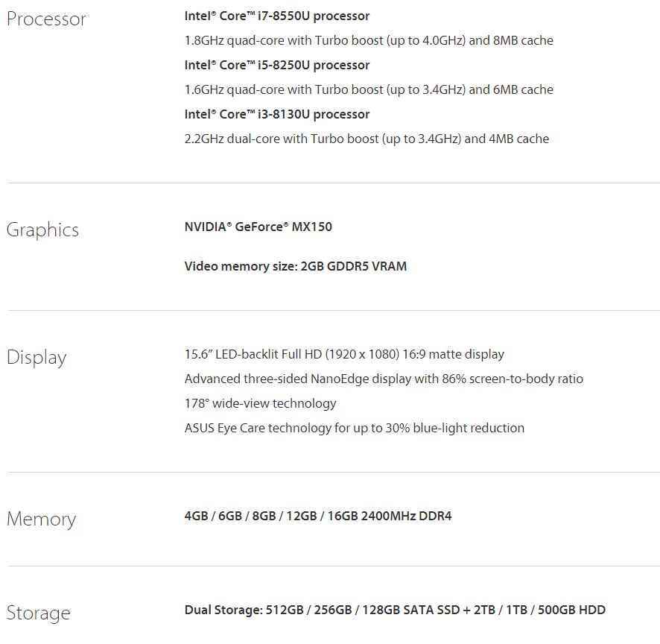Screen dimensions: 660x644
Task: Click the 178° wide-view technology line
Action: pyautogui.click(x=260, y=404)
